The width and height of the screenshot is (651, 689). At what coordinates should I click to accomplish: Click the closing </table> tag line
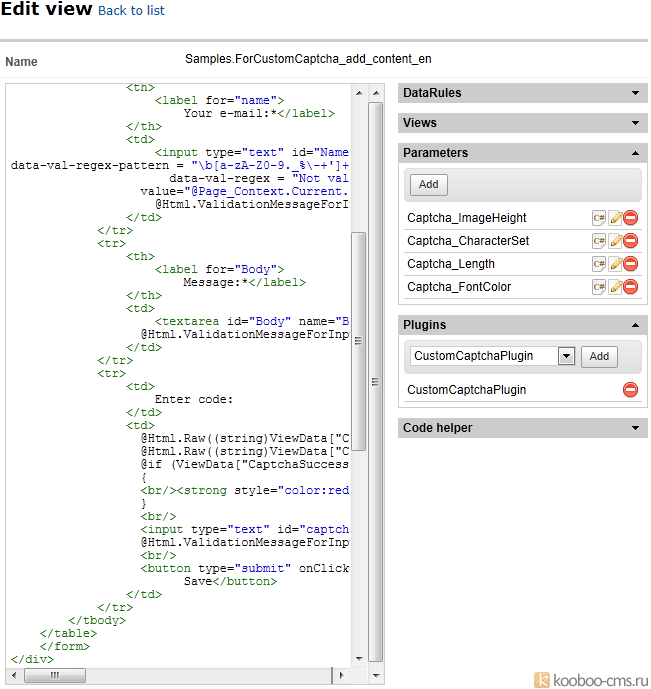[68, 634]
